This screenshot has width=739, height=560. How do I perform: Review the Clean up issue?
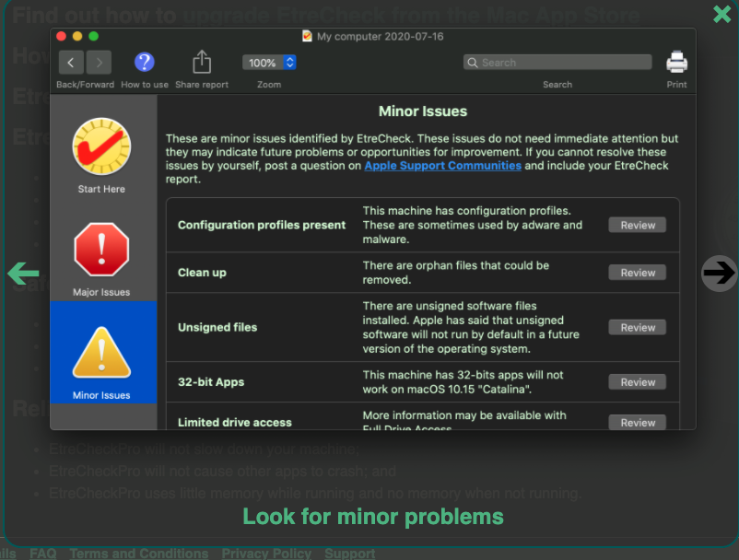click(x=638, y=273)
